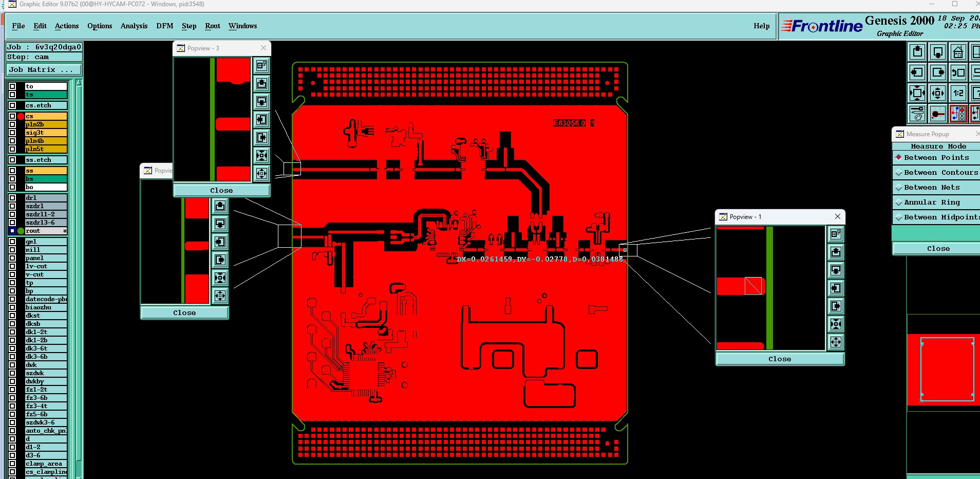
Task: Click the sig3t layer color label
Action: 46,133
